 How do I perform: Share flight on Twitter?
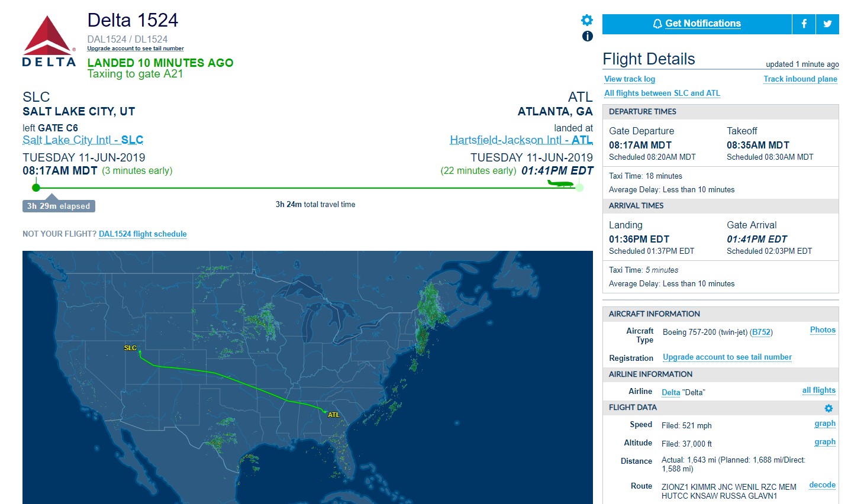827,24
